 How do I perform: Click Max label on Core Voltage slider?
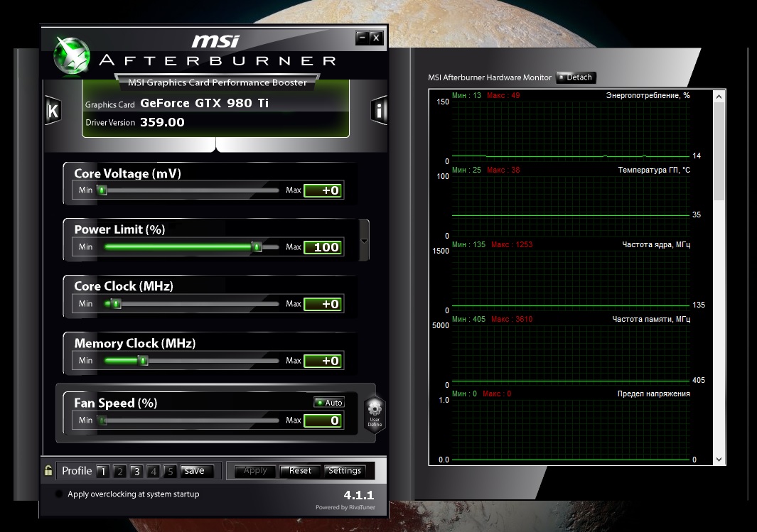click(x=293, y=190)
